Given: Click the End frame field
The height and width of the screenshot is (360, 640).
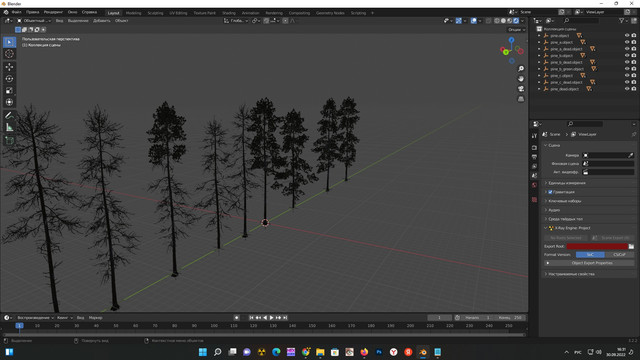Looking at the screenshot, I should tap(510, 318).
